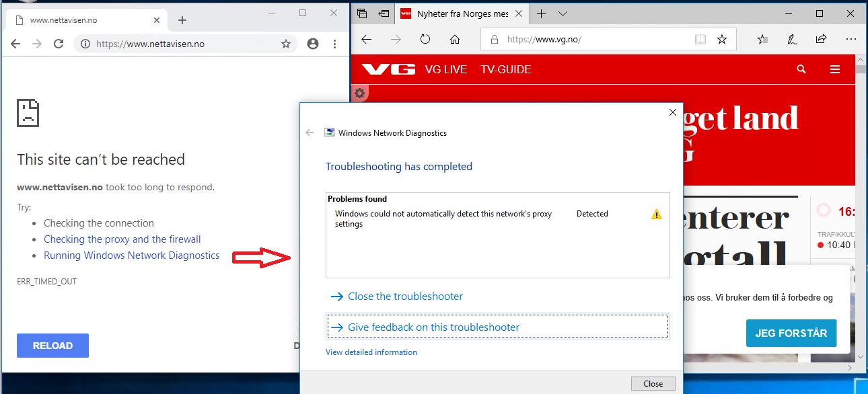Screen dimensions: 868x394
Task: Go to Edge home page icon
Action: pos(455,40)
